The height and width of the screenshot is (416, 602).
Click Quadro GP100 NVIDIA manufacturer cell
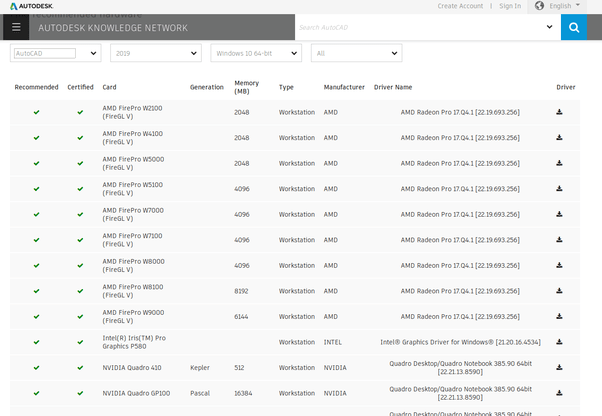point(335,393)
